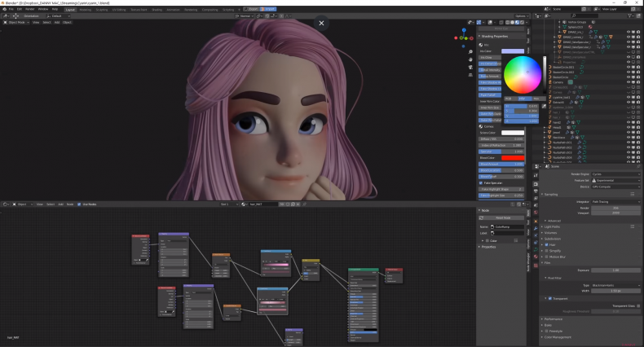Toggle visibility of Necklace in outliner
The width and height of the screenshot is (644, 347).
pos(629,138)
